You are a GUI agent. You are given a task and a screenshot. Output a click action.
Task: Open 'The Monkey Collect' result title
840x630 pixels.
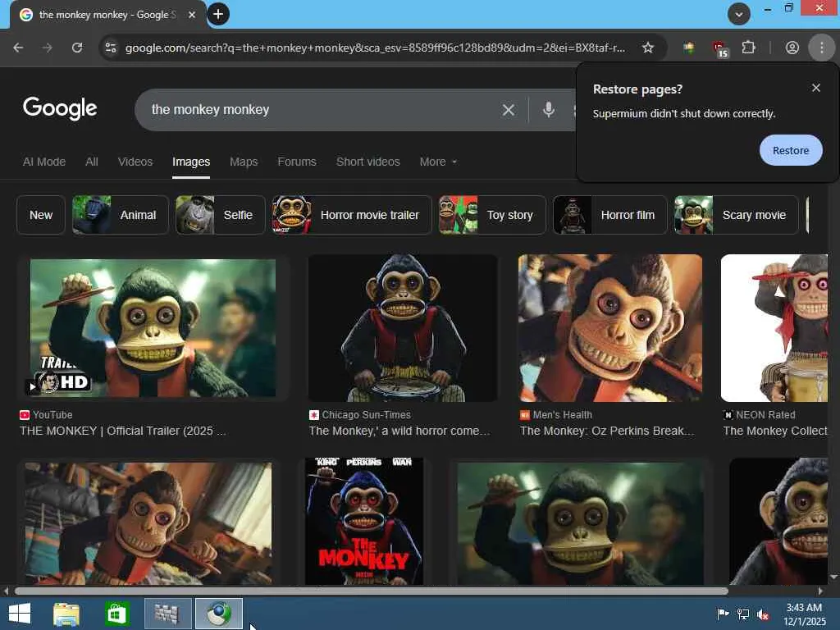coord(775,431)
